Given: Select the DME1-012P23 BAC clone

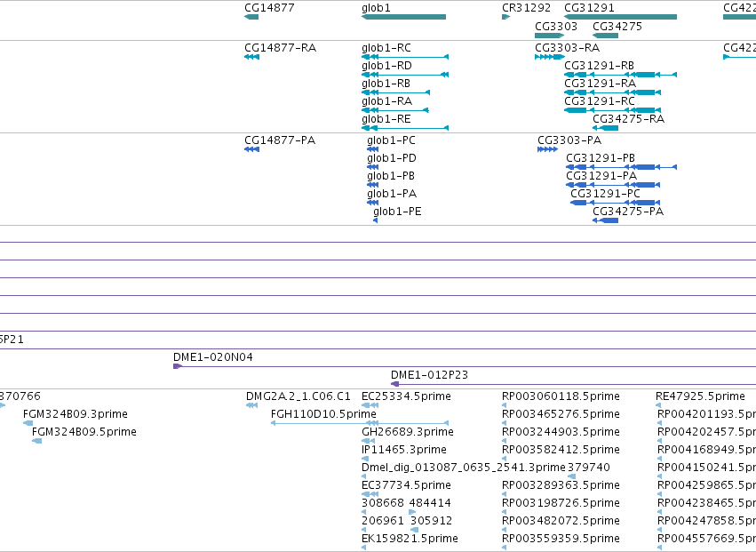Looking at the screenshot, I should (573, 385).
